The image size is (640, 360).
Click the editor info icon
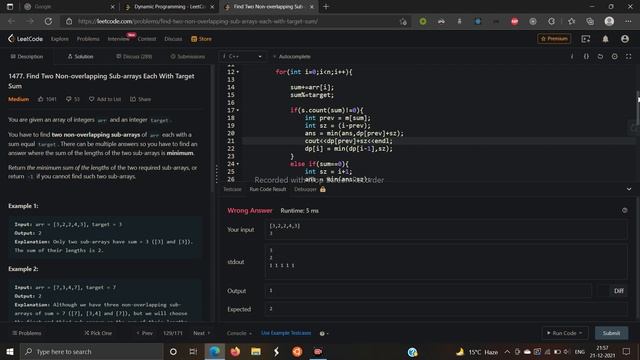click(x=572, y=56)
